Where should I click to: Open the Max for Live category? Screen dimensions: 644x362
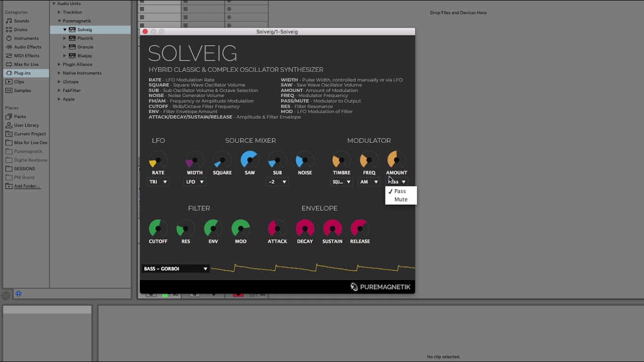coord(26,64)
